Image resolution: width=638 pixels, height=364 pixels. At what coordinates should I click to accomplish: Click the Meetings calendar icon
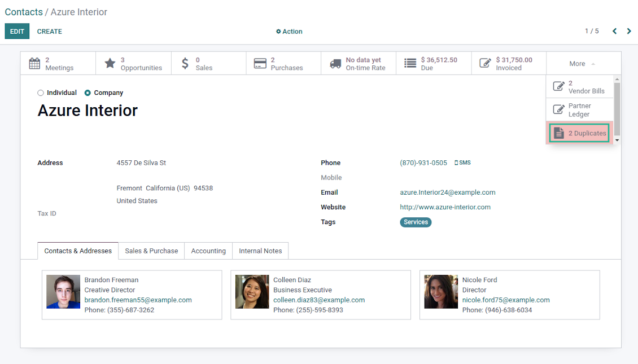tap(34, 64)
